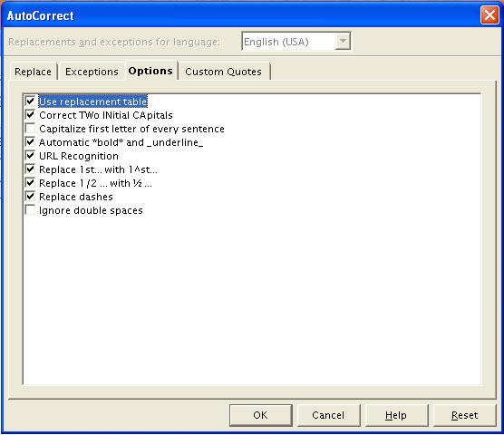This screenshot has width=504, height=435.
Task: Select the 'URL Recognition' list row text
Action: click(x=79, y=156)
